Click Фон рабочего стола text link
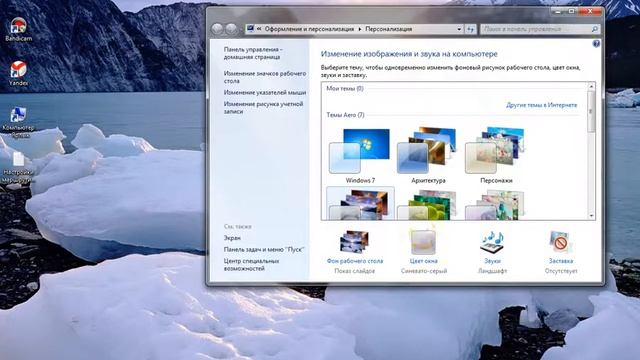Viewport: 640px width, 360px height. click(x=355, y=261)
